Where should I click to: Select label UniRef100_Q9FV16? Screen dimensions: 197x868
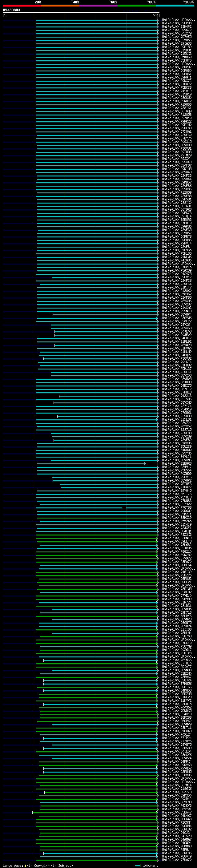pyautogui.click(x=177, y=477)
